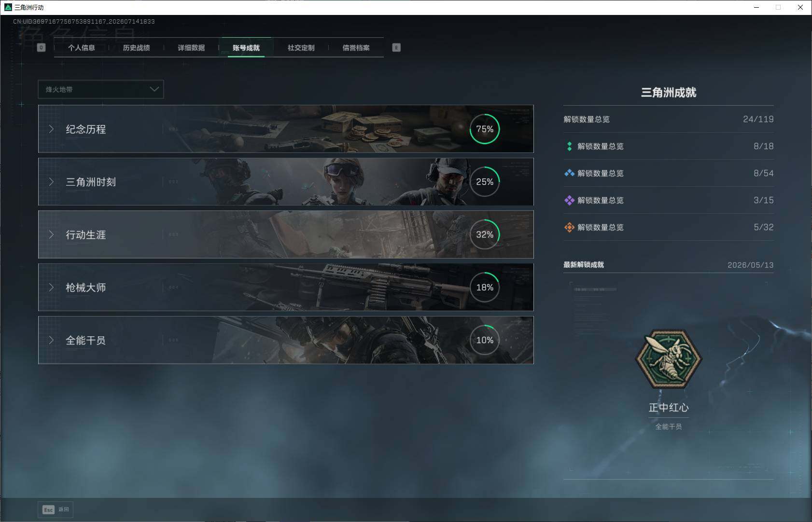The image size is (812, 522).
Task: Expand the 三角洲时刻 category chevron
Action: tap(51, 182)
